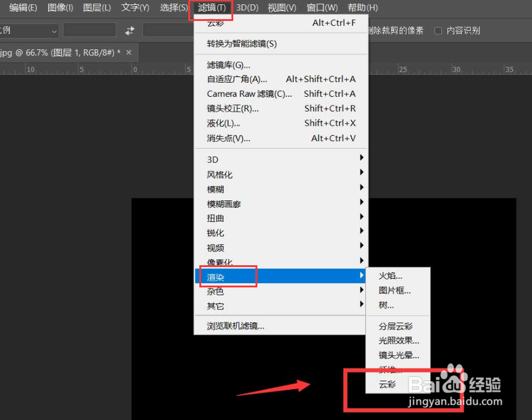Open the crop ratio dropdown
The image size is (532, 420).
(x=29, y=31)
